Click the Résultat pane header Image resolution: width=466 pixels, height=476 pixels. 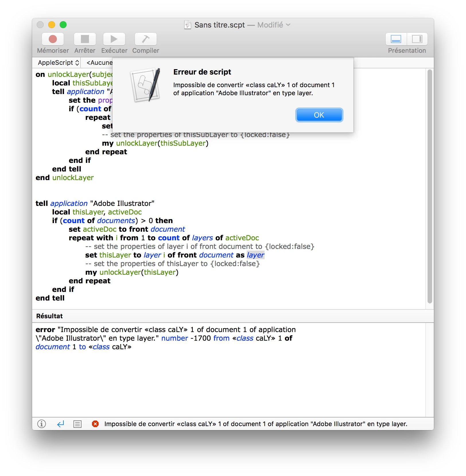click(x=233, y=316)
